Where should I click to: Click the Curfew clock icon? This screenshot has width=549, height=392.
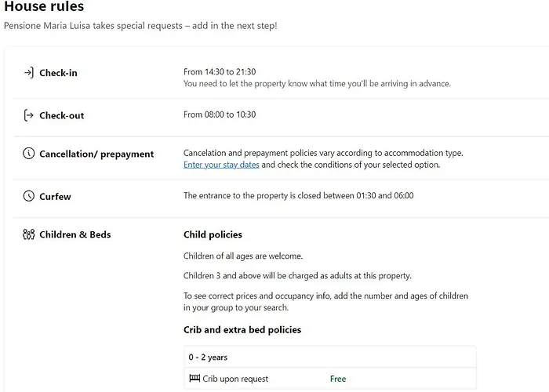[29, 196]
